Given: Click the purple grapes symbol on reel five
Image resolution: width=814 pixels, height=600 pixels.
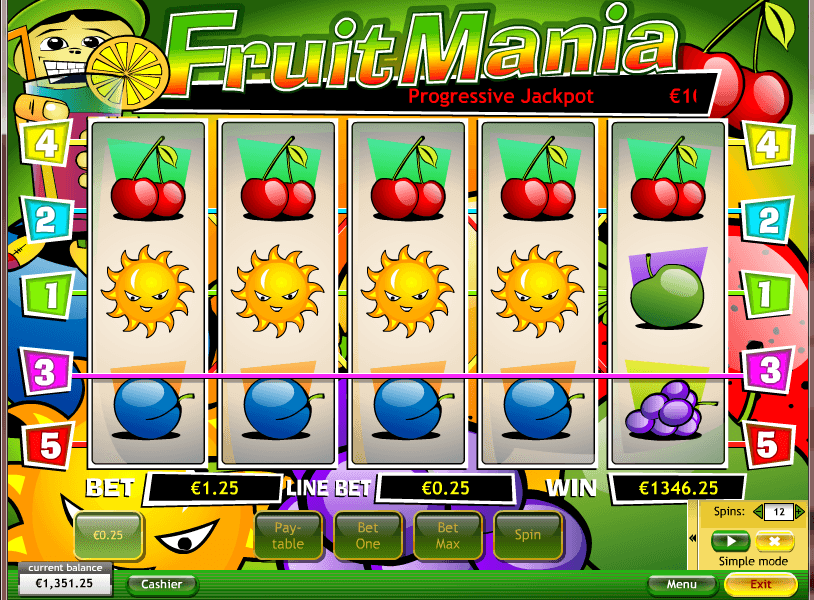Looking at the screenshot, I should pyautogui.click(x=667, y=407).
